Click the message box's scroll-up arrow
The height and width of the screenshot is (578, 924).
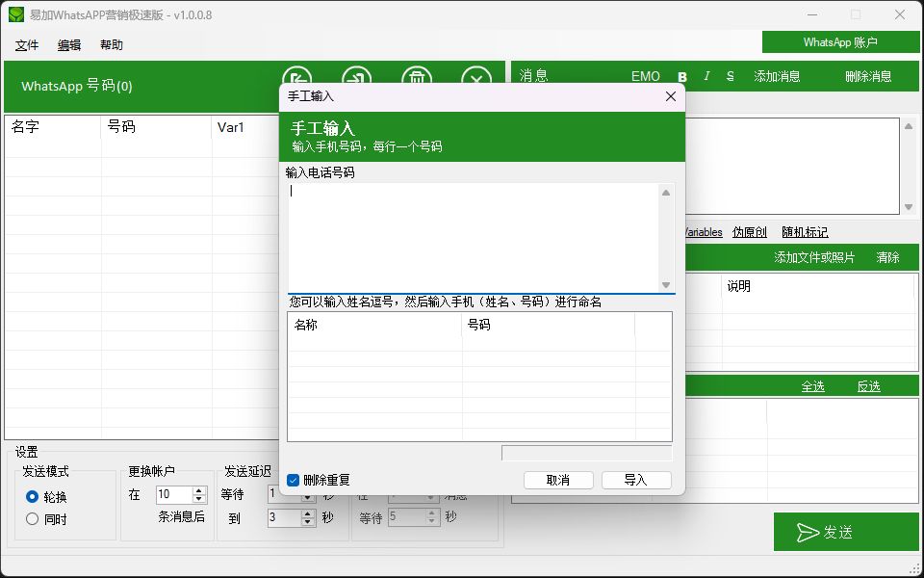[x=909, y=126]
